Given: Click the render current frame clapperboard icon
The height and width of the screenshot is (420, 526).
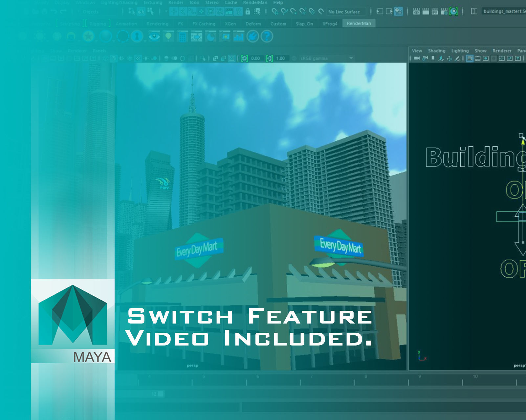Looking at the screenshot, I should point(426,11).
